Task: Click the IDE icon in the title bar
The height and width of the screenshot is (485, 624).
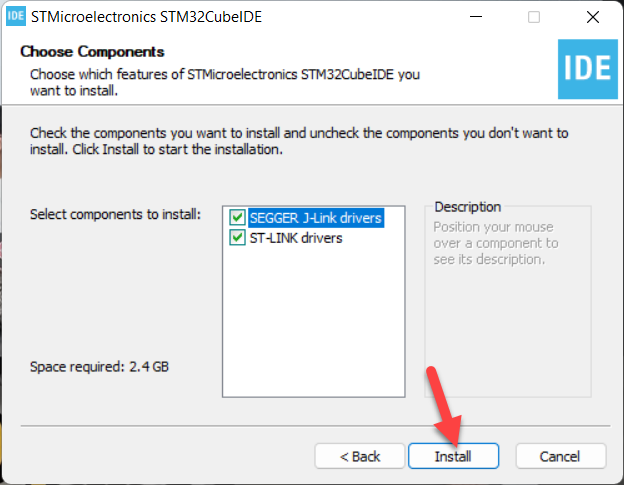Action: click(x=16, y=16)
